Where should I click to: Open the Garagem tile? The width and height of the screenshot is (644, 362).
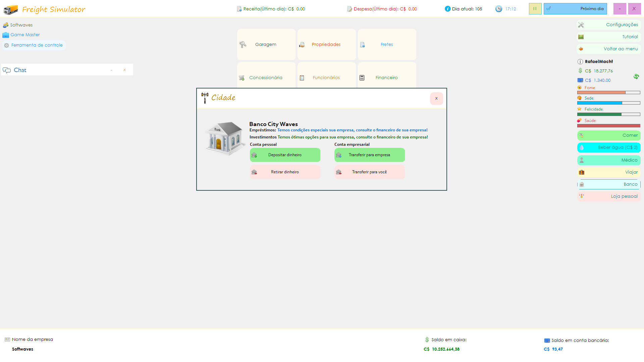pyautogui.click(x=266, y=45)
